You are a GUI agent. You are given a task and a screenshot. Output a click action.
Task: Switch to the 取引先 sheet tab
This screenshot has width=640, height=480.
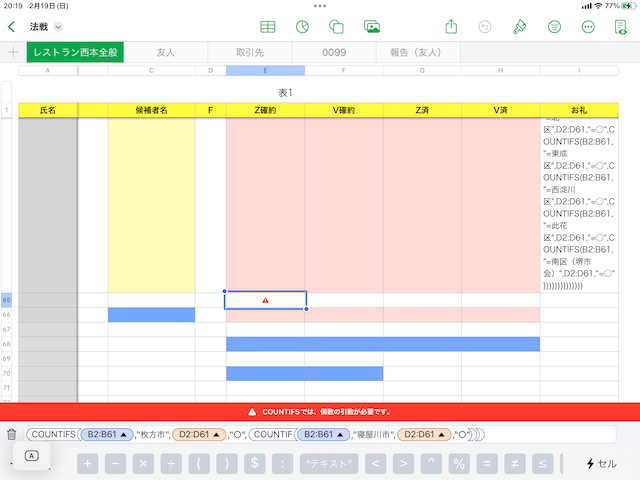point(250,52)
